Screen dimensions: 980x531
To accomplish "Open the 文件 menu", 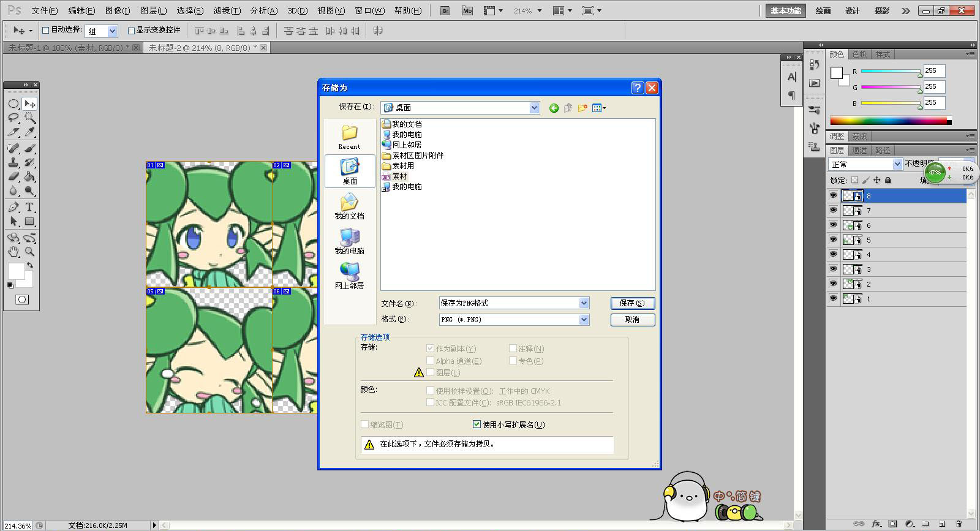I will (x=44, y=10).
